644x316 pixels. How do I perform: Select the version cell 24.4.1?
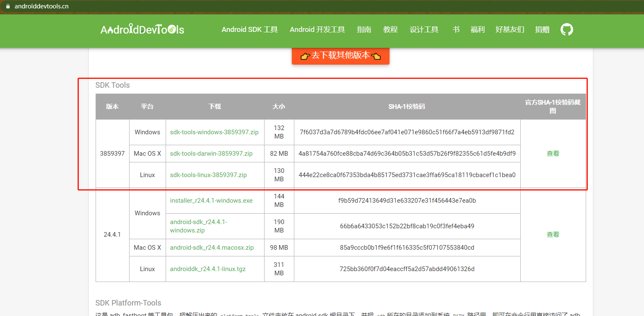pos(112,235)
